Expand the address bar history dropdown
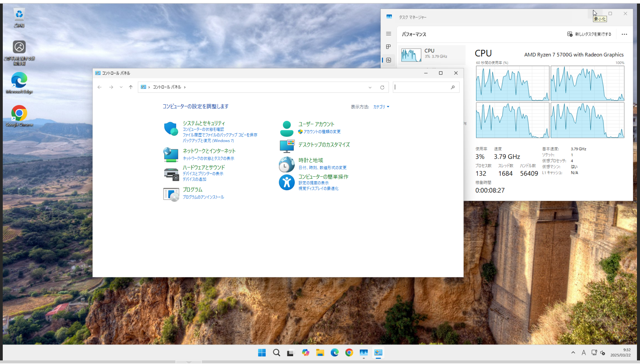 click(370, 87)
